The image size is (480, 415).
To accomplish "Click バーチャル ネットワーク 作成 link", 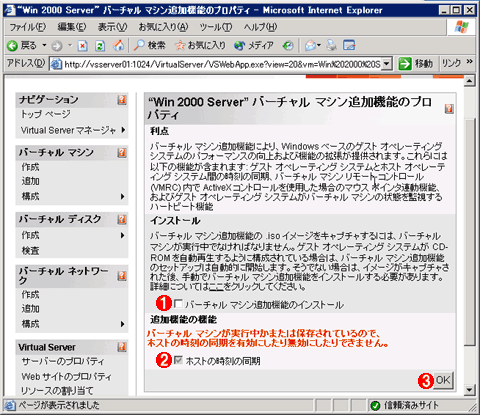I will point(30,295).
